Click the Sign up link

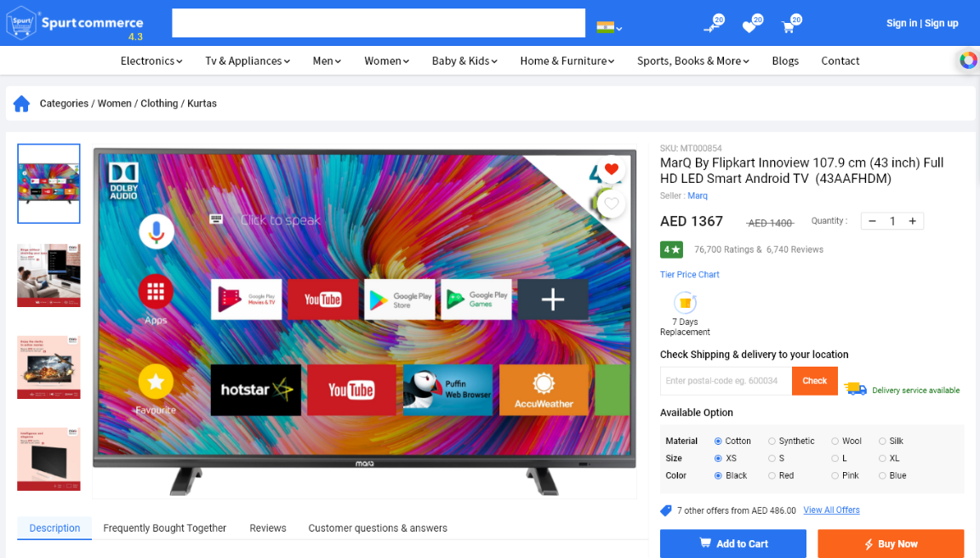point(941,23)
